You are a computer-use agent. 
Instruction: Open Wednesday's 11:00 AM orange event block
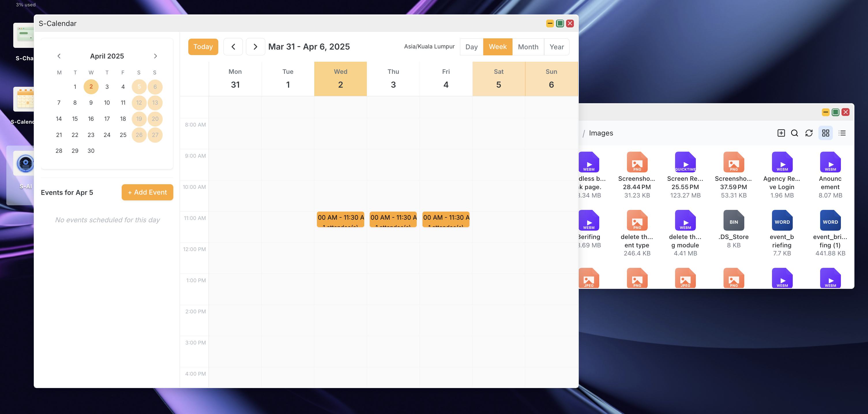(x=340, y=219)
